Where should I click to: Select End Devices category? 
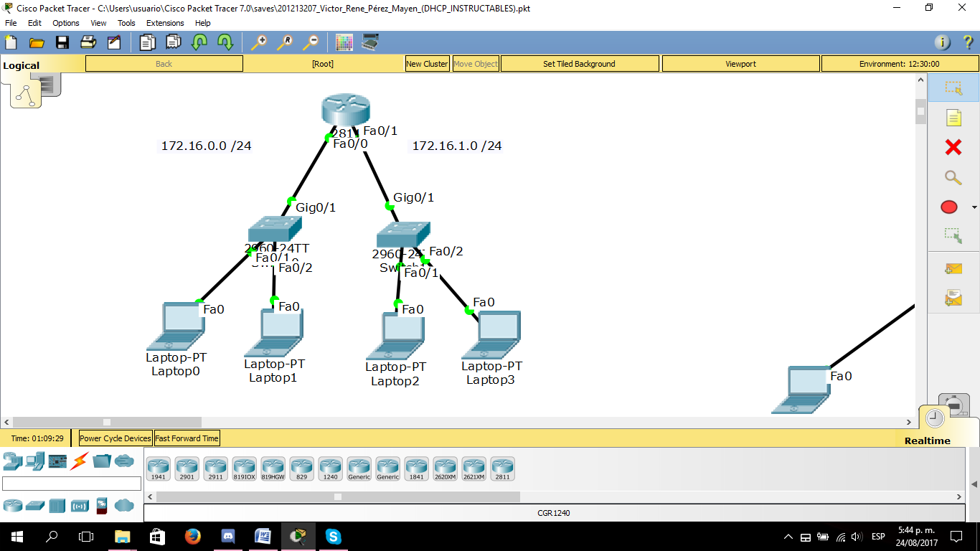(35, 461)
